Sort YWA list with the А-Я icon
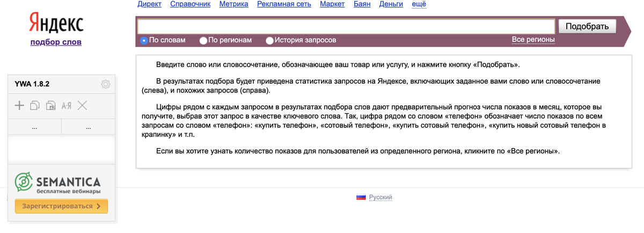Viewport: 644px width, 233px height. pyautogui.click(x=67, y=106)
